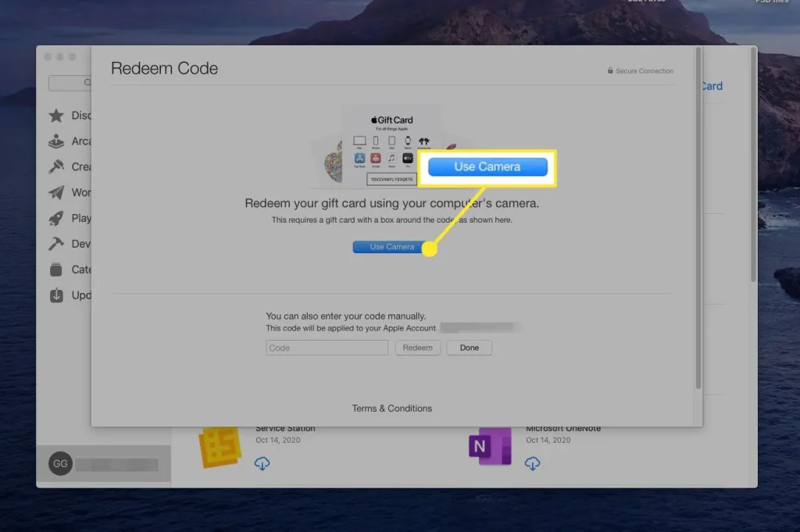Open the Categories sidebar item
The height and width of the screenshot is (532, 800).
tap(57, 270)
